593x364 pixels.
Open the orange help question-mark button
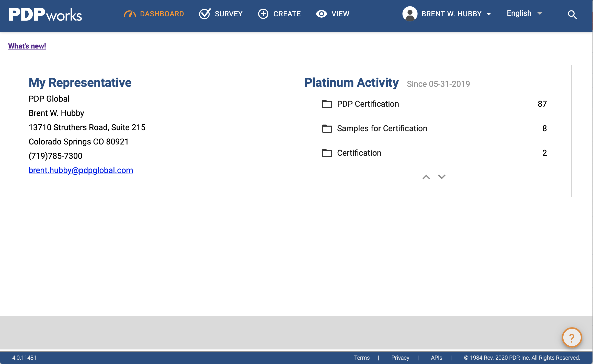pos(572,338)
